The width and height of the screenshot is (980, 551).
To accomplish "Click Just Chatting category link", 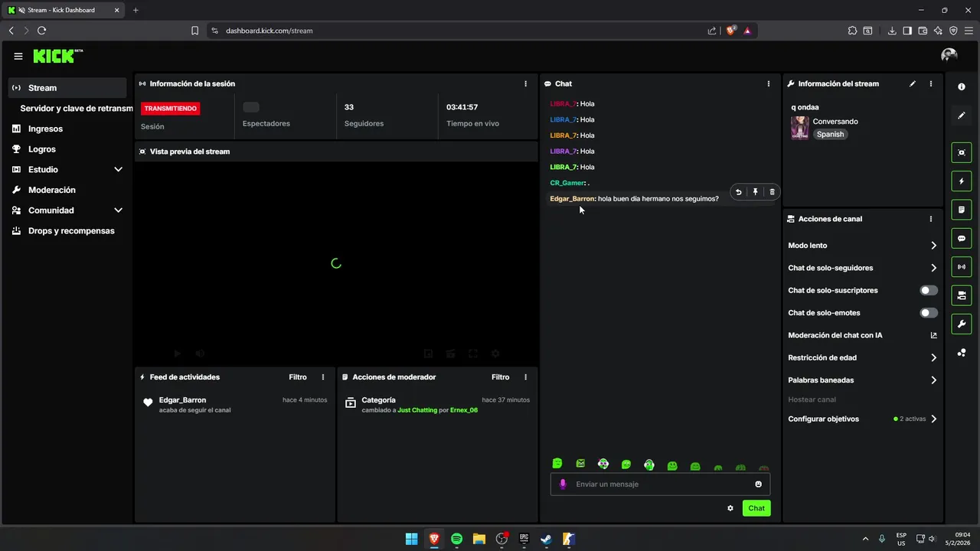I will click(x=417, y=410).
